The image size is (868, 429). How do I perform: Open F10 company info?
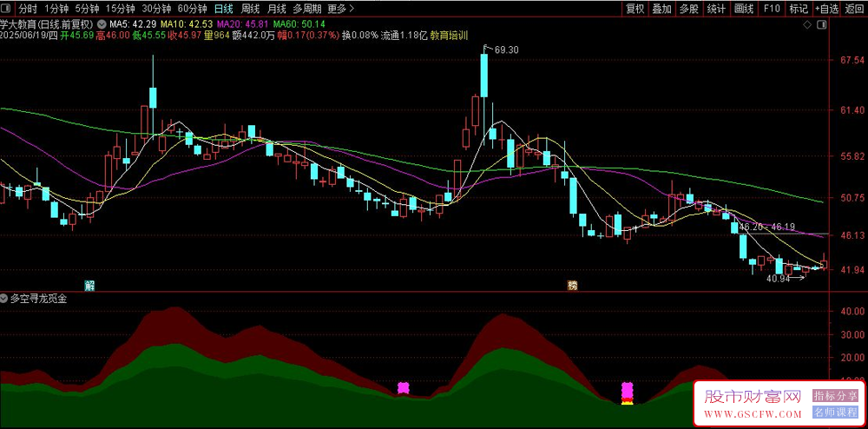(x=772, y=9)
